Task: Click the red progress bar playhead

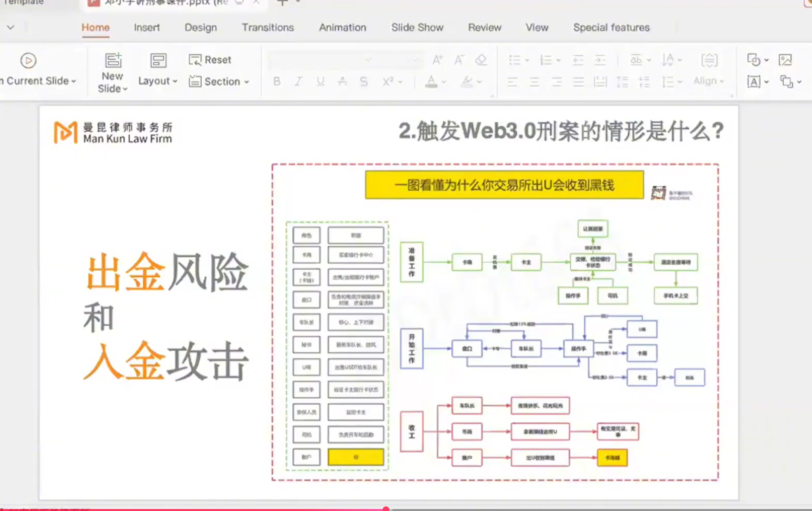Action: tap(386, 509)
